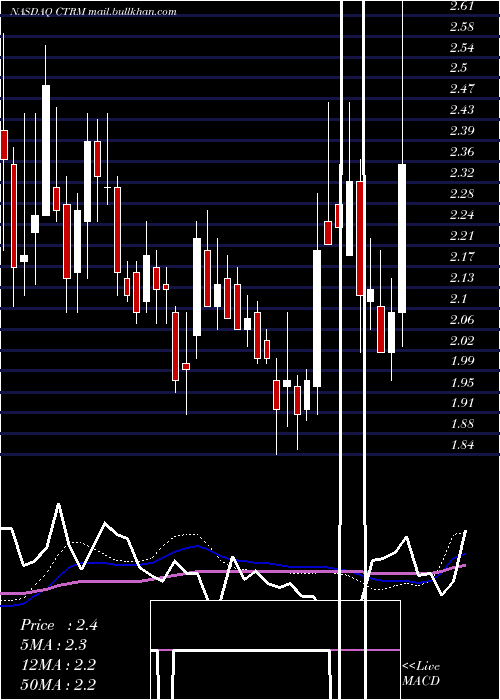Click the 2.54 price axis label
Screen dimensions: 500x700
462,48
